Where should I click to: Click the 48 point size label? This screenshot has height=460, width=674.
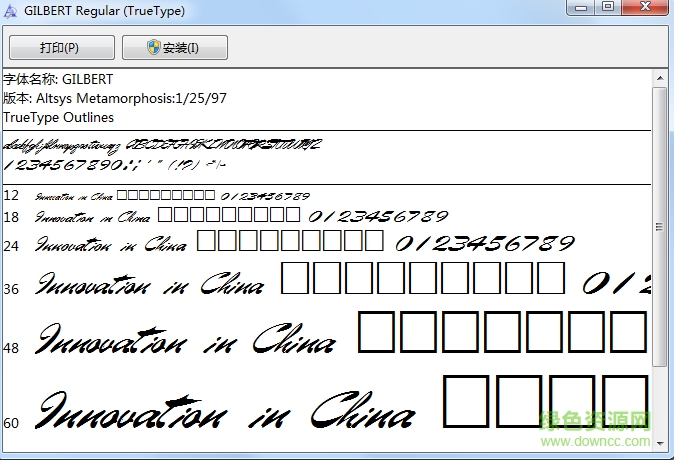click(11, 348)
